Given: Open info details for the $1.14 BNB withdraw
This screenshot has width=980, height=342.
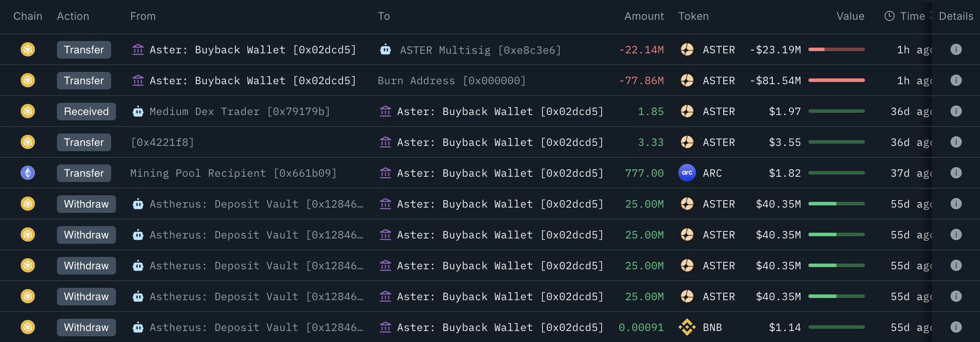Looking at the screenshot, I should coord(956,327).
